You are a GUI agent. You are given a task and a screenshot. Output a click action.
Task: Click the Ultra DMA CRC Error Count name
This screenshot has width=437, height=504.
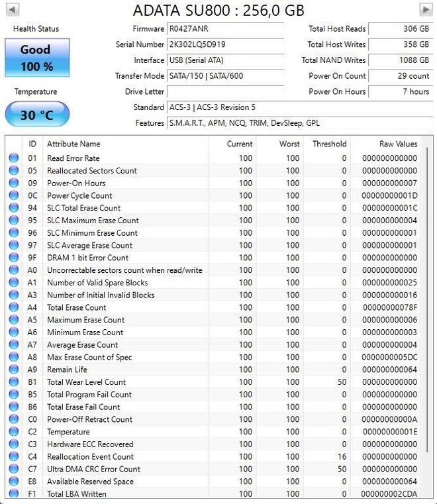(x=94, y=470)
